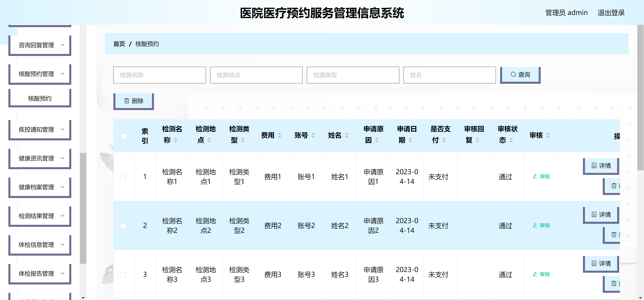Open the 核酸预约 submenu item
Viewport: 644px width, 300px height.
point(40,98)
